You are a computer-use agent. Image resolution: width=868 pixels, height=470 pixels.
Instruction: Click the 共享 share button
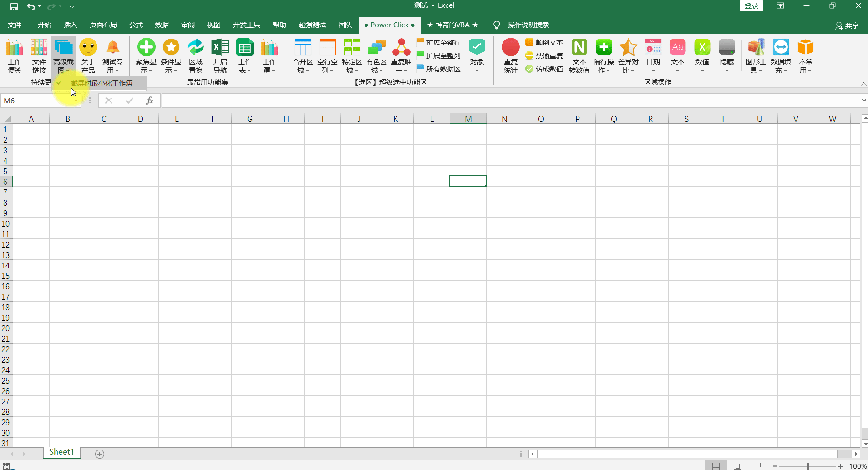click(x=847, y=25)
